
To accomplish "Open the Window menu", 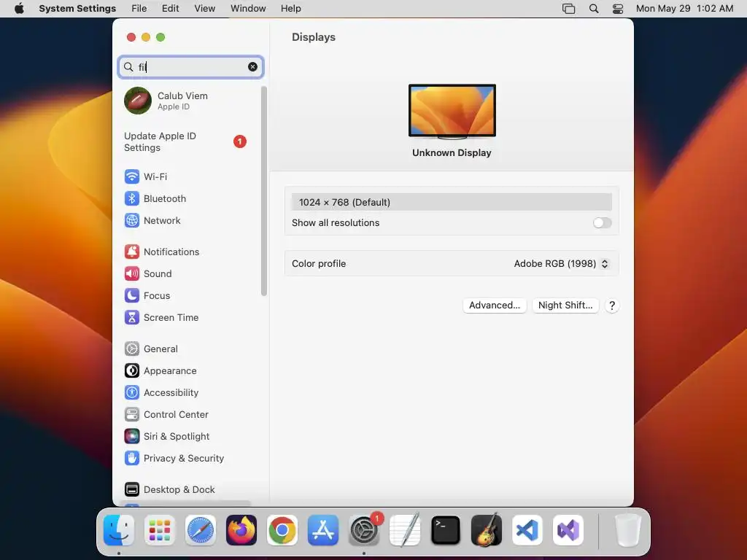I will pyautogui.click(x=248, y=9).
